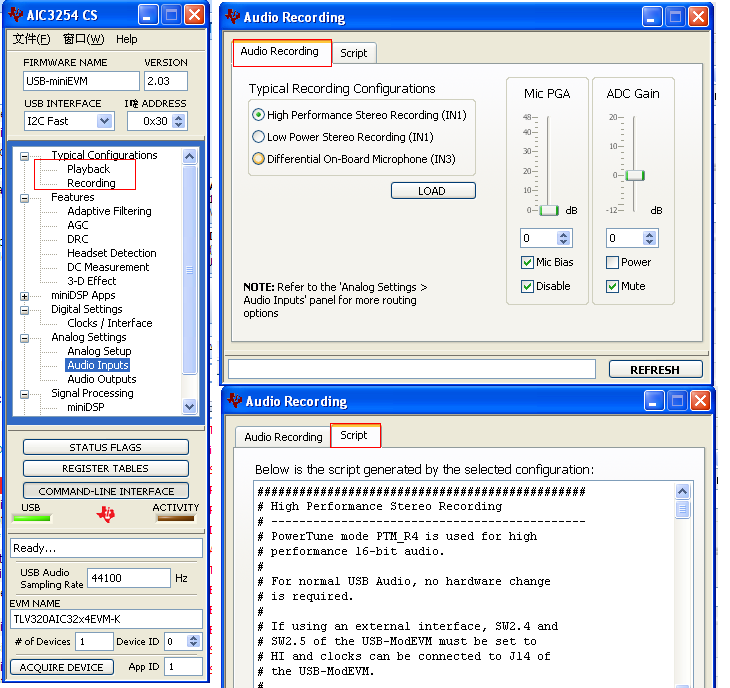Click the EVM NAME field
Viewport: 730px width, 688px height.
coord(106,619)
